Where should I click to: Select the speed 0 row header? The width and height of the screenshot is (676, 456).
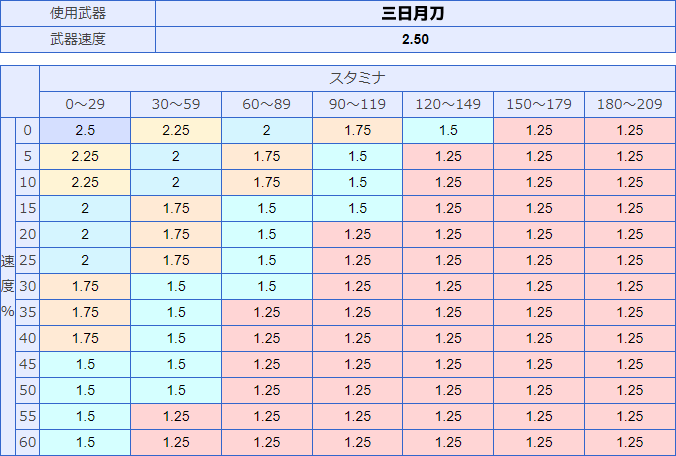(28, 130)
